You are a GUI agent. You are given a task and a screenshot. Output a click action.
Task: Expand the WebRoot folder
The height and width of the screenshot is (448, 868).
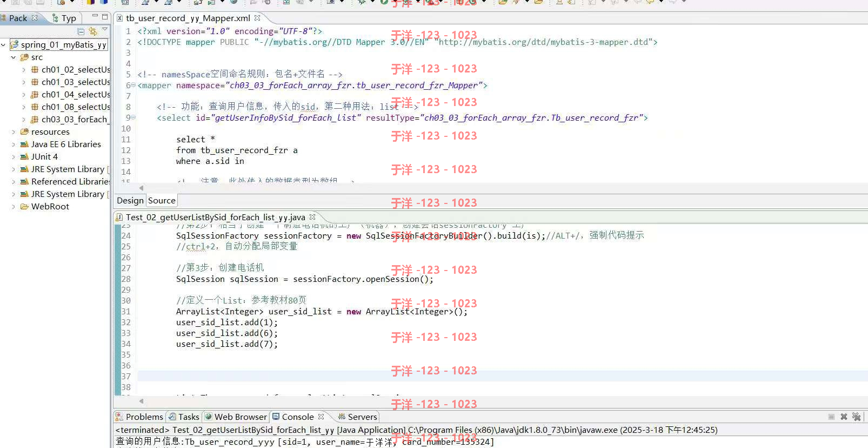coord(14,207)
